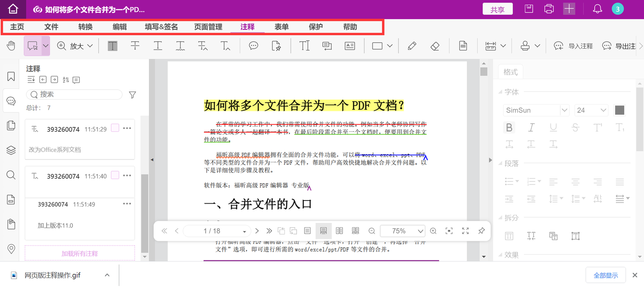Filter the comments list
The width and height of the screenshot is (644, 289).
tap(132, 95)
